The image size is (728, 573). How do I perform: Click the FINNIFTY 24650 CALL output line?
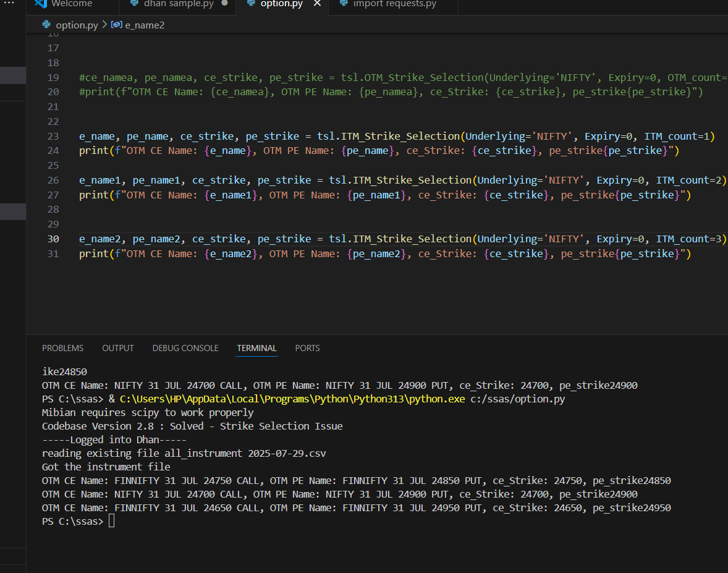click(x=356, y=508)
